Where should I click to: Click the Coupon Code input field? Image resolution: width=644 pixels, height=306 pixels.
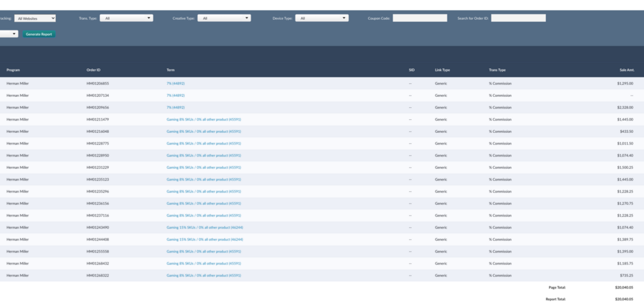tap(419, 19)
